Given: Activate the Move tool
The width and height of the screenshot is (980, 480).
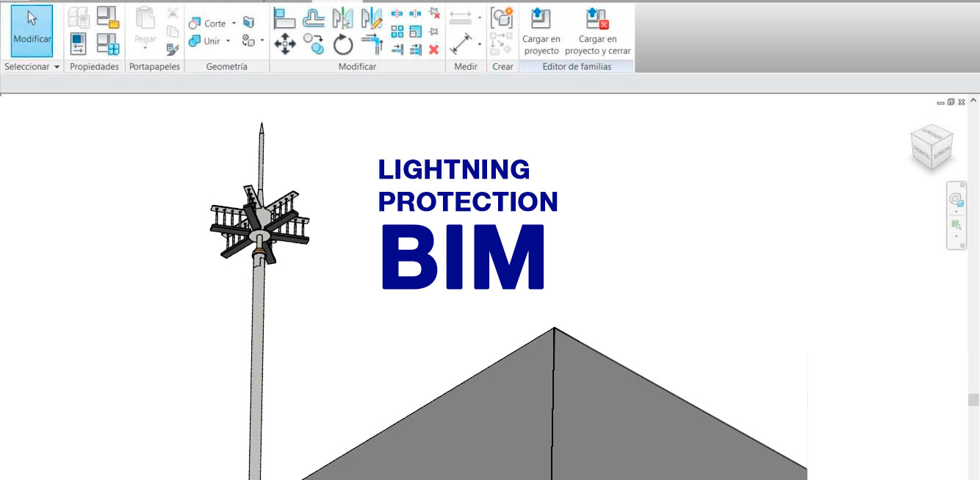Looking at the screenshot, I should (x=285, y=43).
